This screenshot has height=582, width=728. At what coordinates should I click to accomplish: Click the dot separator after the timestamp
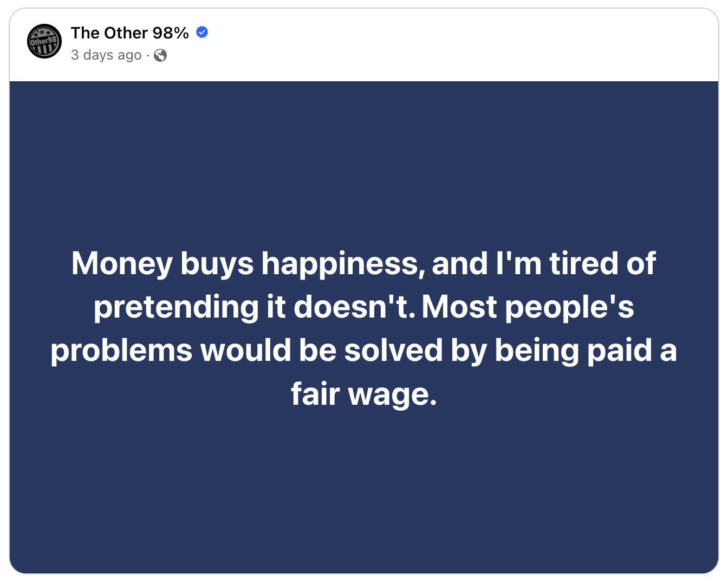click(148, 55)
